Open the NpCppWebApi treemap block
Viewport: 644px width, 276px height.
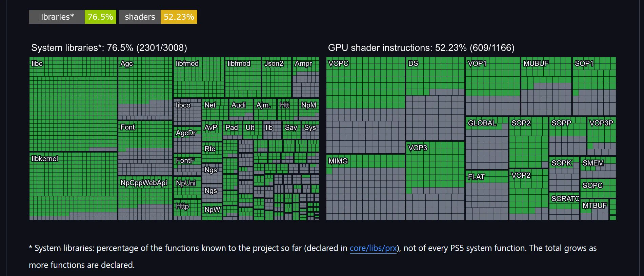145,198
